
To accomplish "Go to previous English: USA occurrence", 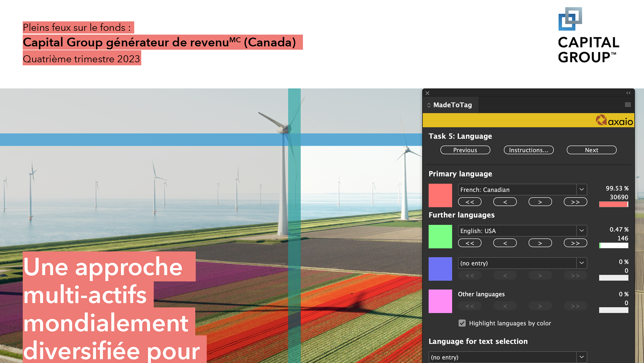I will pos(505,243).
